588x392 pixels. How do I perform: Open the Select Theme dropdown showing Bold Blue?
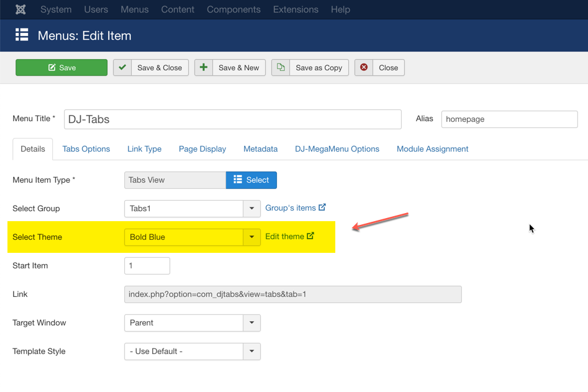(x=192, y=237)
